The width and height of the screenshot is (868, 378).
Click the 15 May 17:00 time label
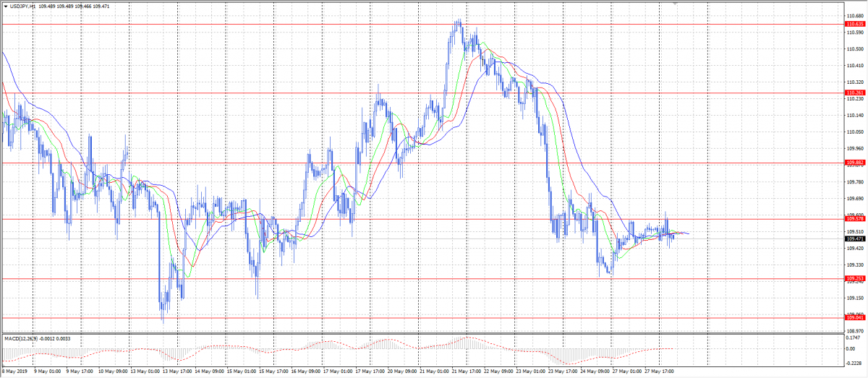point(273,373)
